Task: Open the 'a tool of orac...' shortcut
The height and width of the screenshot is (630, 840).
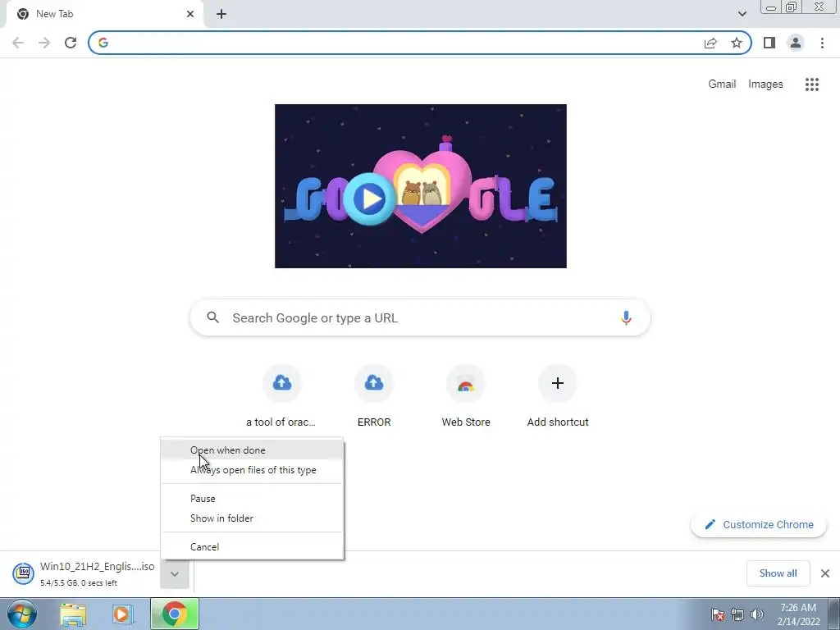Action: click(282, 397)
